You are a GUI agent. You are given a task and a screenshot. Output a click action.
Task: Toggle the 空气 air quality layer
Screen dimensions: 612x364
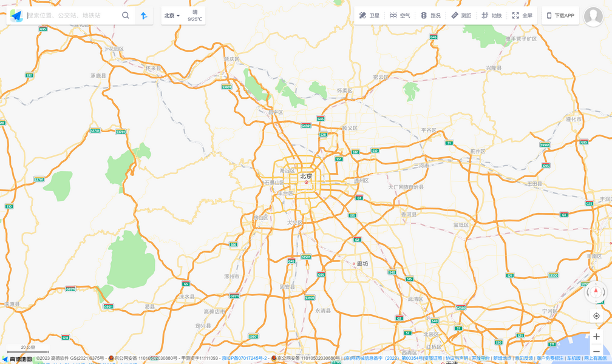point(399,16)
